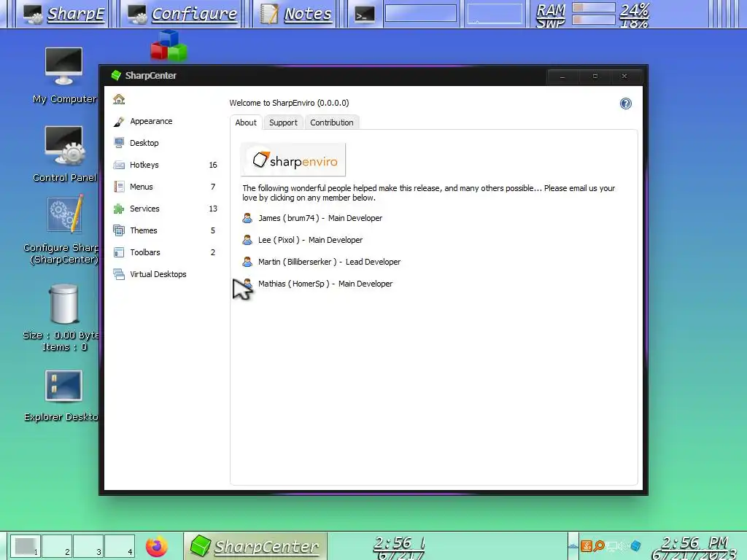Switch to the About tab
The height and width of the screenshot is (560, 747).
(x=246, y=122)
